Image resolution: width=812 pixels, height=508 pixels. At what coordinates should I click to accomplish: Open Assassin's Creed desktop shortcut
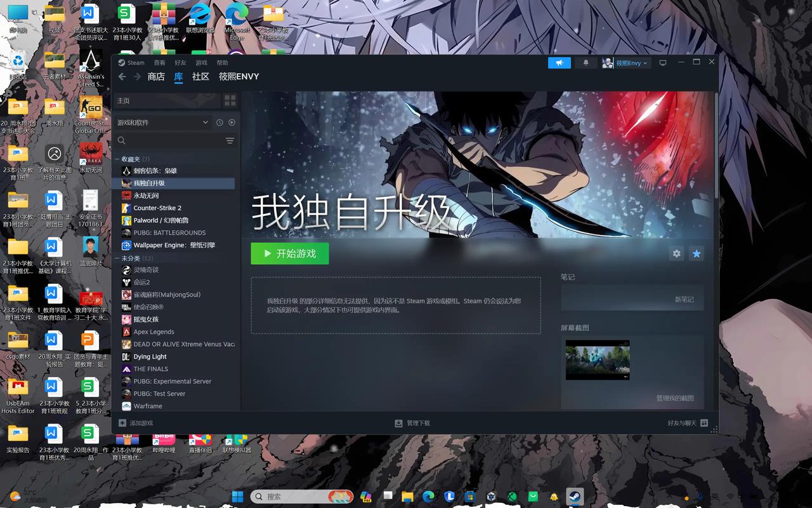(91, 68)
